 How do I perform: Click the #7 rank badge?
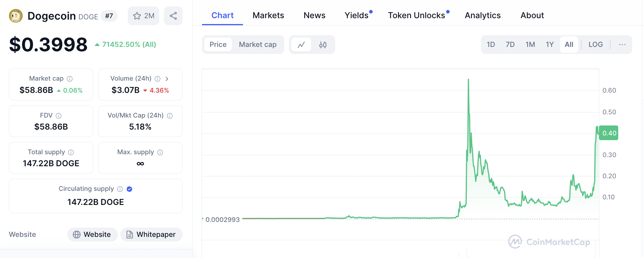[x=109, y=16]
